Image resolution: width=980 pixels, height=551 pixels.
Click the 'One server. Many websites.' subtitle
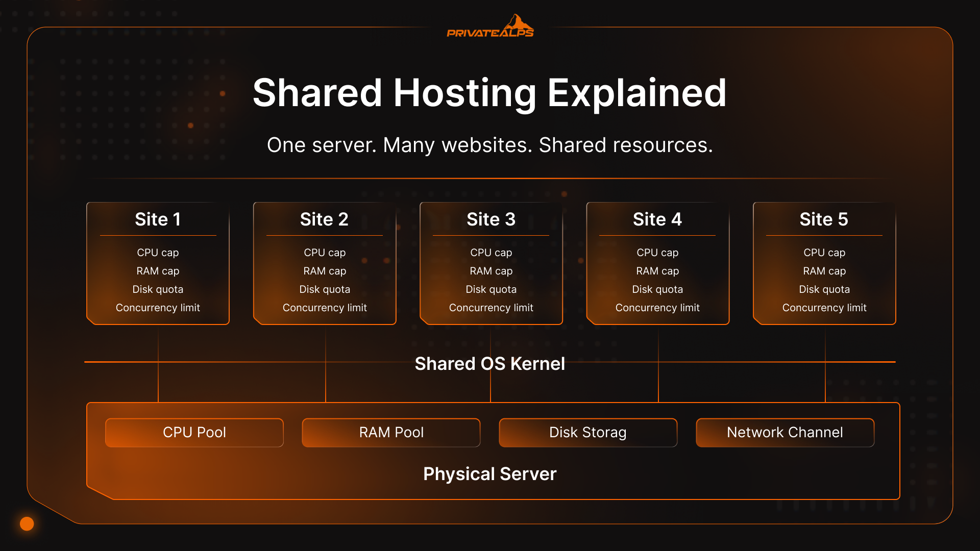(x=400, y=145)
